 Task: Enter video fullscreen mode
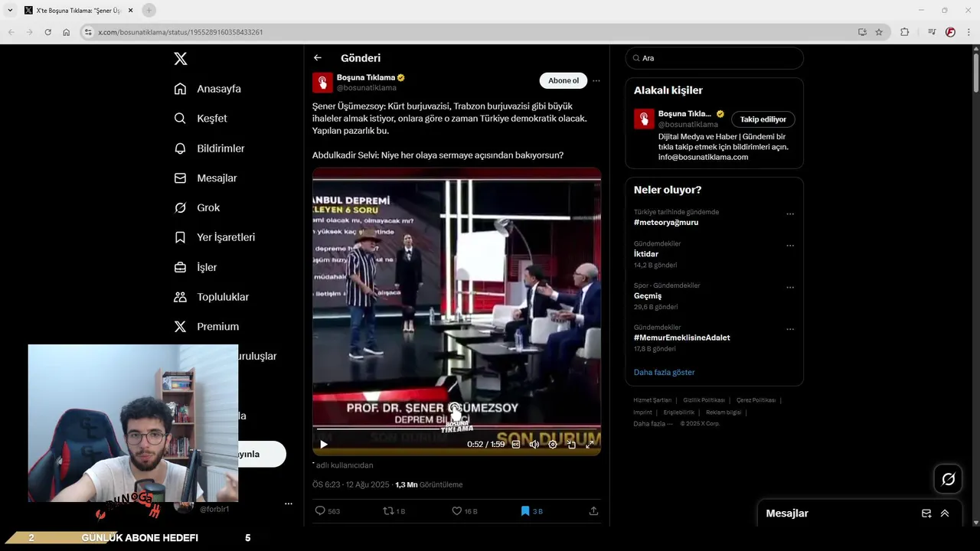590,444
